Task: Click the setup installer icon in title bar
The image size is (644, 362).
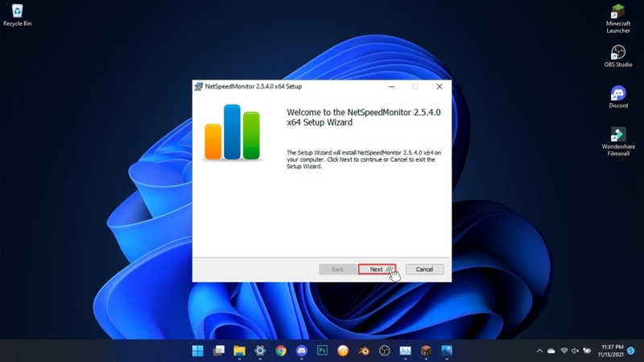Action: tap(198, 87)
